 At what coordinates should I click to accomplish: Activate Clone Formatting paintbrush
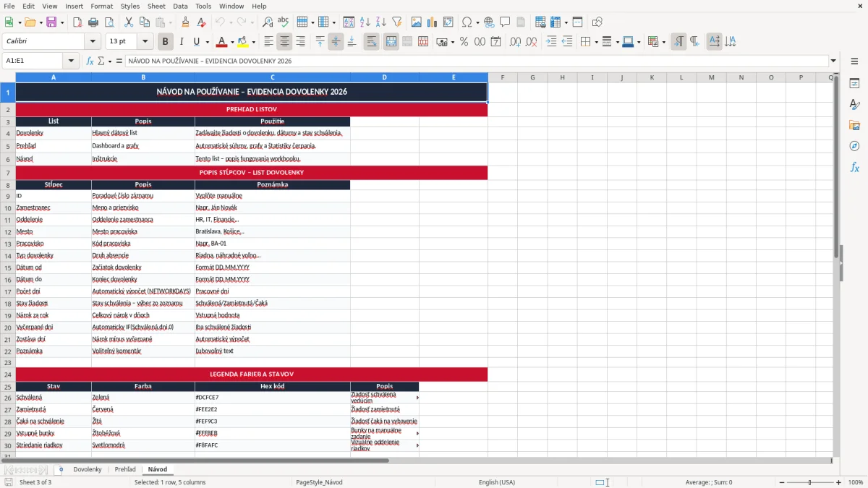point(185,22)
